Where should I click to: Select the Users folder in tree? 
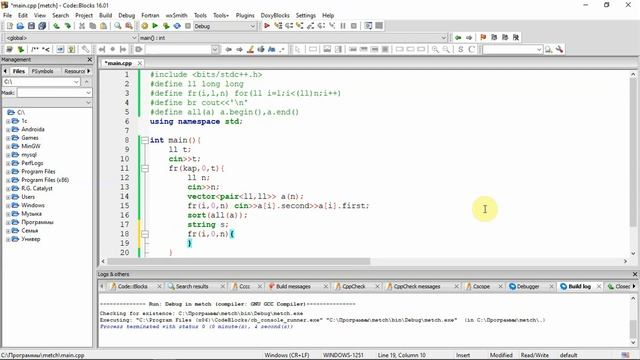tap(28, 197)
